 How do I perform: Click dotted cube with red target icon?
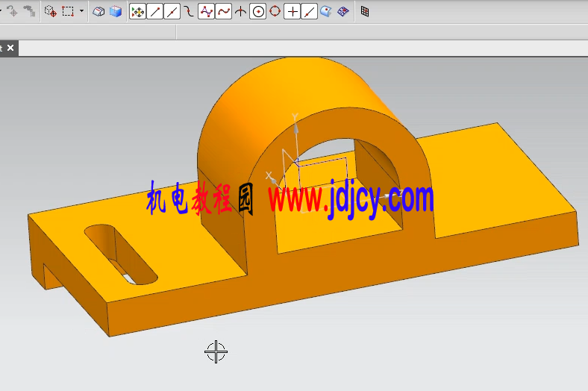click(x=50, y=11)
